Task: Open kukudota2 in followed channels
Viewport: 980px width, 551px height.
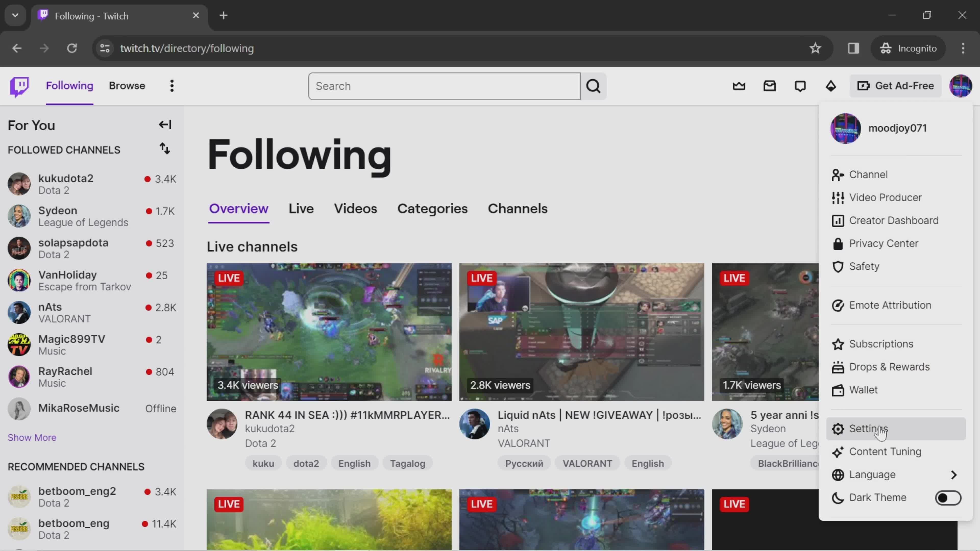Action: click(x=92, y=184)
